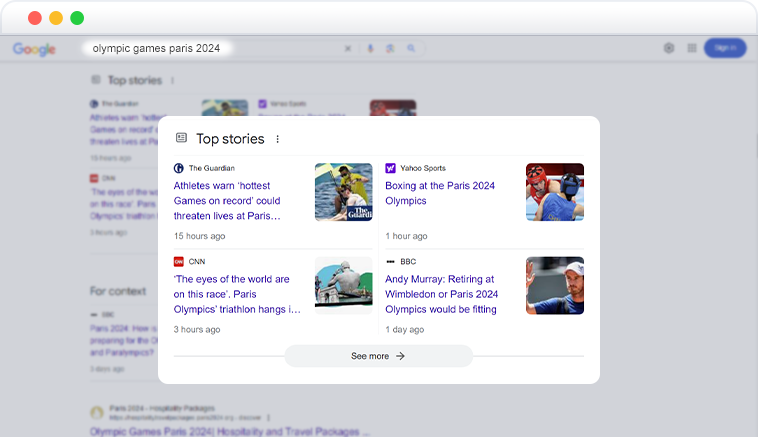Click the CNN triathlon illustration thumbnail

pyautogui.click(x=344, y=285)
